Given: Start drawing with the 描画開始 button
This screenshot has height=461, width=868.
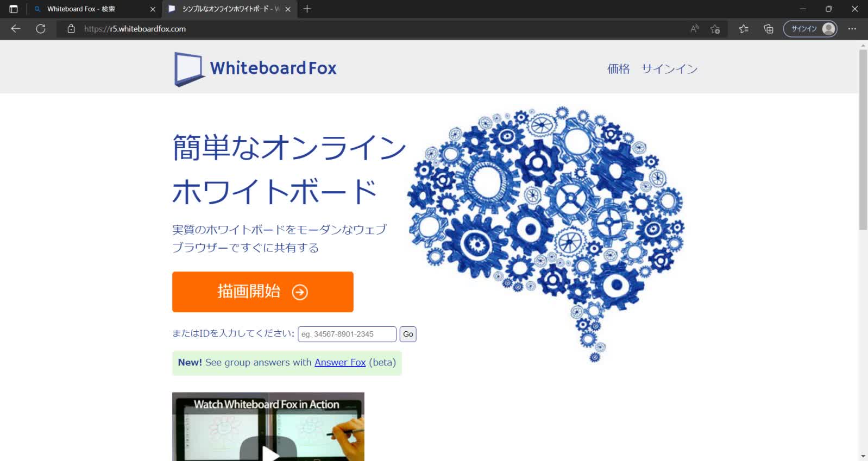Looking at the screenshot, I should [x=263, y=292].
